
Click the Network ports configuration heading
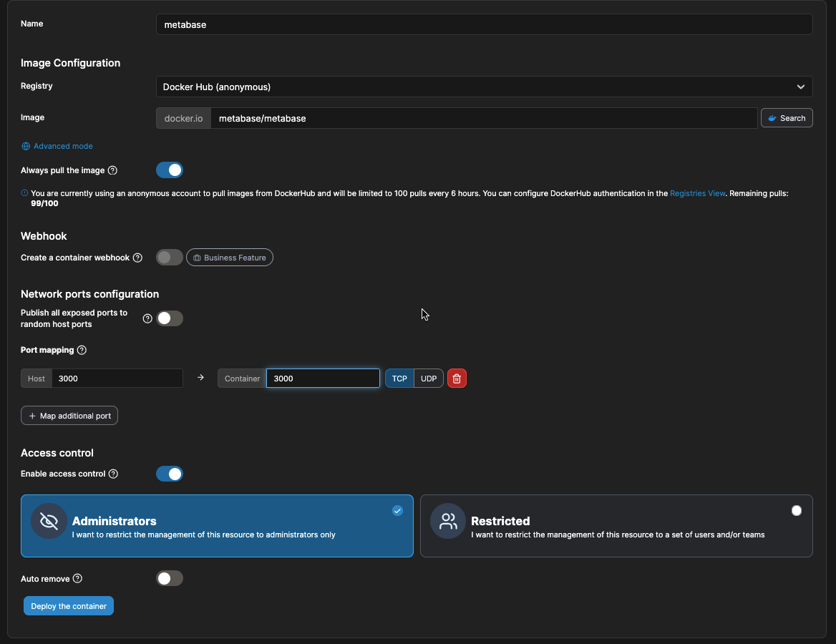89,294
